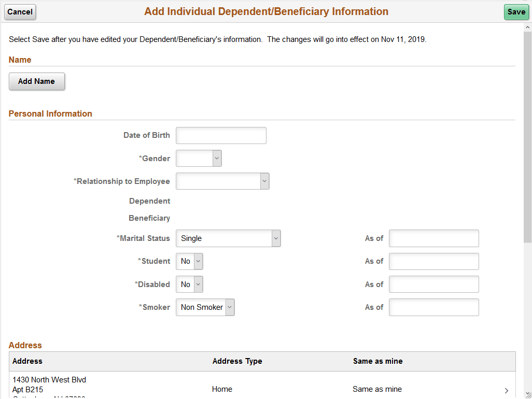The width and height of the screenshot is (532, 399).
Task: Click the As of field next to Marital Status
Action: (434, 238)
